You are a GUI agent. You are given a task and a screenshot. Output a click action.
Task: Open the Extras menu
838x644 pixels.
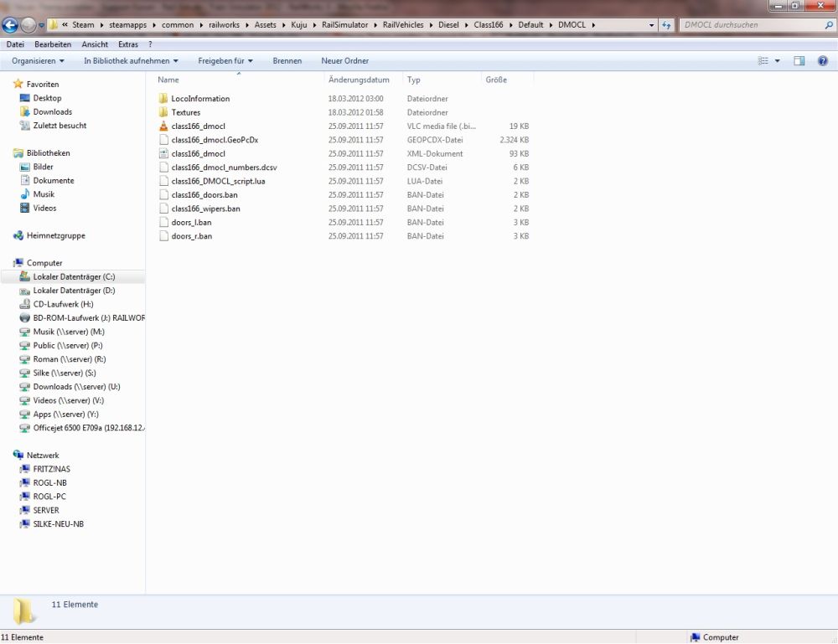point(127,44)
